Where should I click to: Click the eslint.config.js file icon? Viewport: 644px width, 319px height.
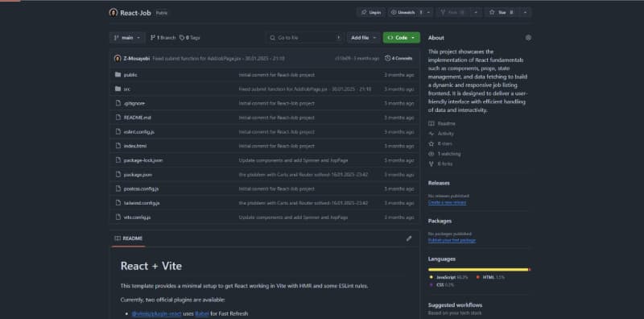pos(118,132)
